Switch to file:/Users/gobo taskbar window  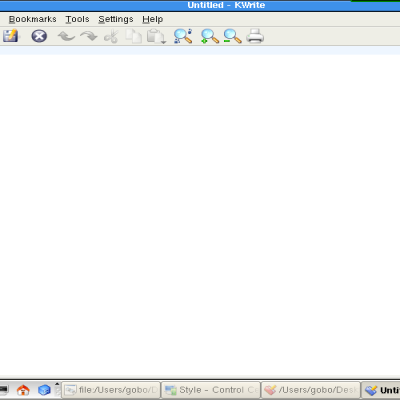tap(111, 390)
